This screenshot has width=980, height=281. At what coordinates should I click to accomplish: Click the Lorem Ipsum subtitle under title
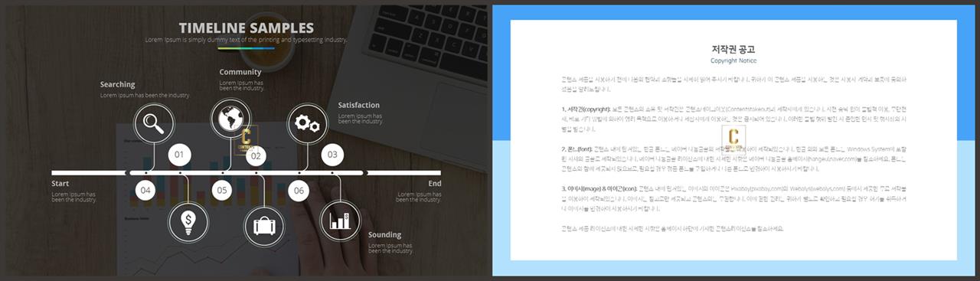pos(246,40)
